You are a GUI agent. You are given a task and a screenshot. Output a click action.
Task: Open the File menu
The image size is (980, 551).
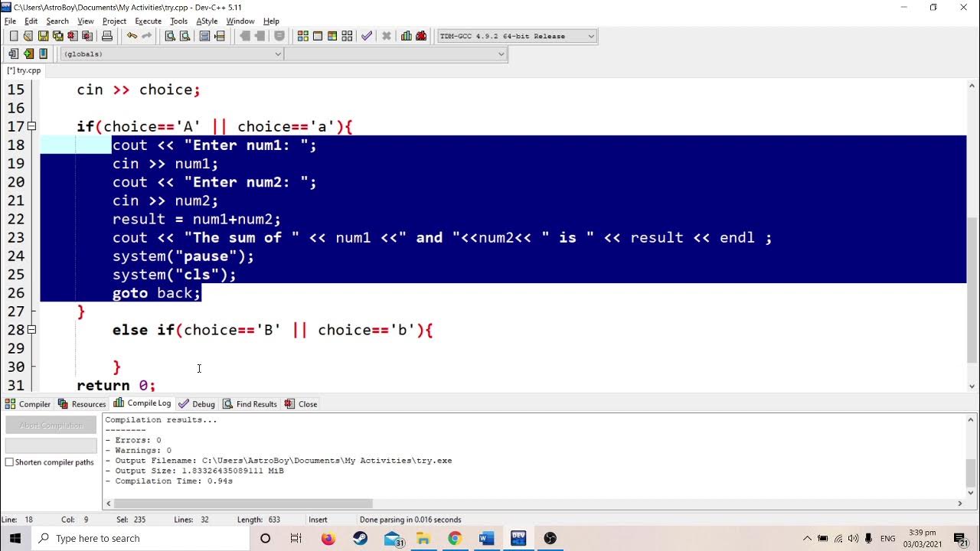[x=10, y=21]
